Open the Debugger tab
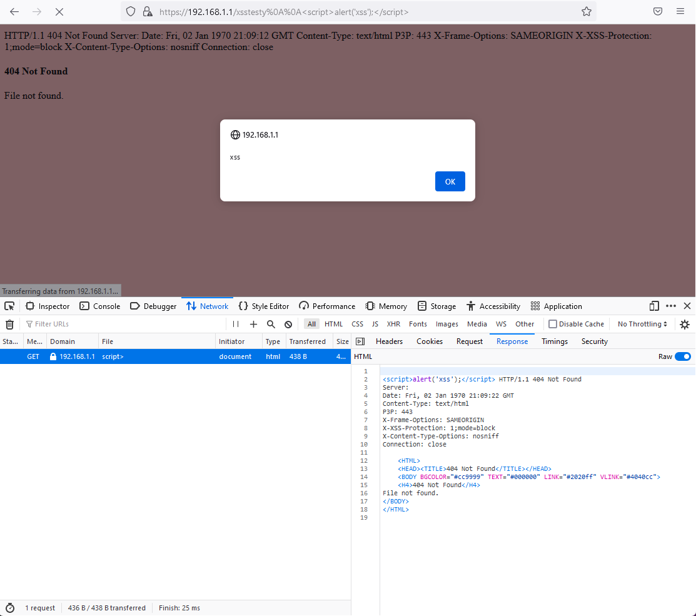The width and height of the screenshot is (696, 616). pos(153,306)
